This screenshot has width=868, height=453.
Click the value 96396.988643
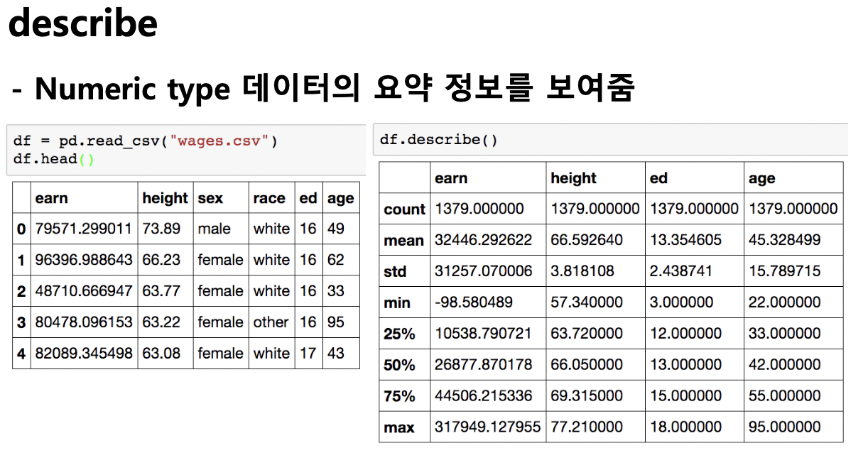pyautogui.click(x=84, y=260)
